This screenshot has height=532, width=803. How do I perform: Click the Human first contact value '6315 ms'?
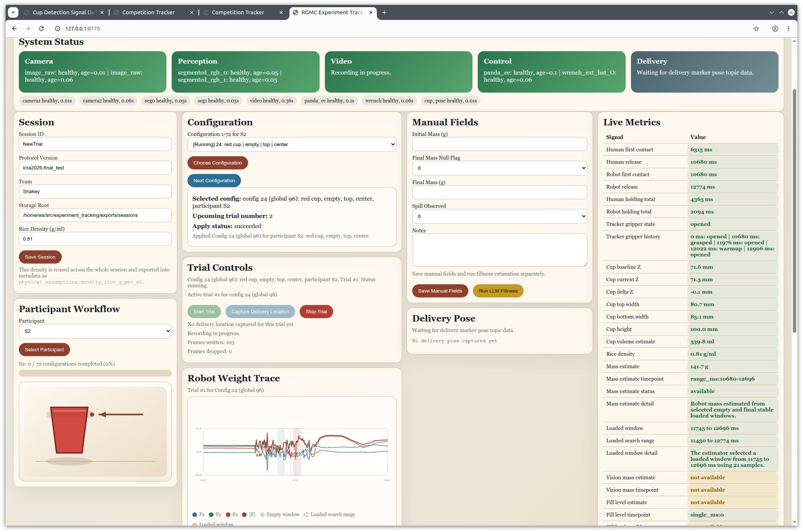[701, 150]
